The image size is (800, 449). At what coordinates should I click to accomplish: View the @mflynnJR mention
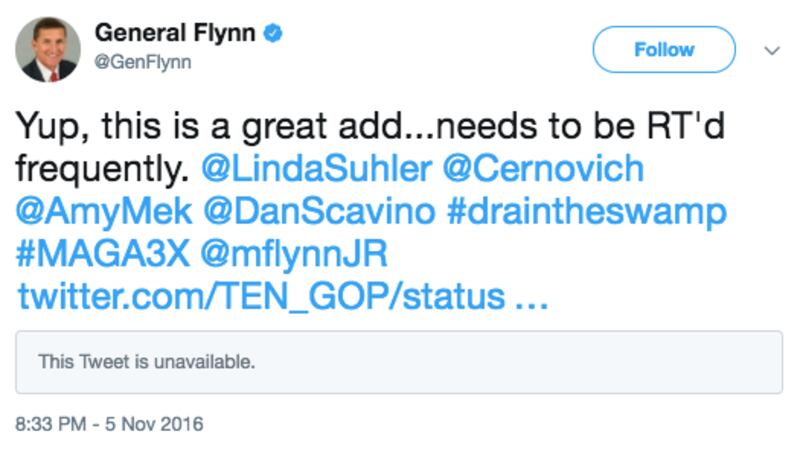[293, 255]
